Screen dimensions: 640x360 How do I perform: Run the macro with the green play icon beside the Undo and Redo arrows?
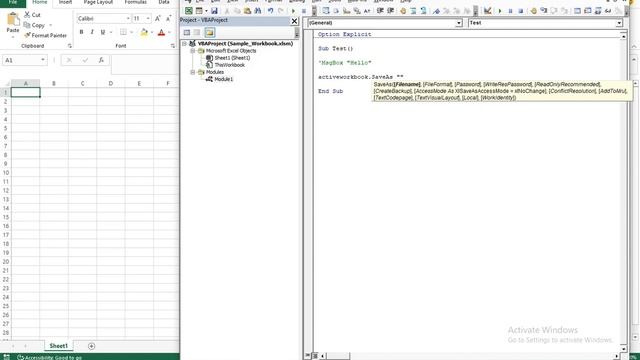pyautogui.click(x=293, y=11)
